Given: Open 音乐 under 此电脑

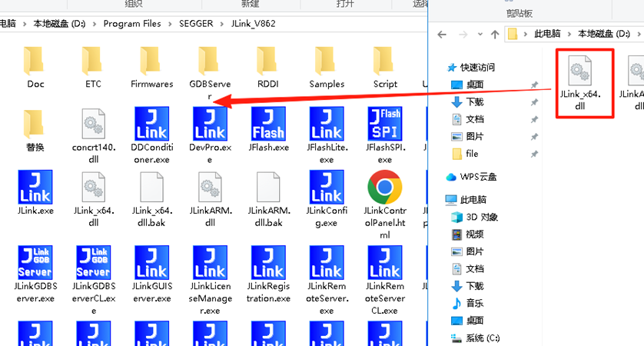Looking at the screenshot, I should click(475, 303).
